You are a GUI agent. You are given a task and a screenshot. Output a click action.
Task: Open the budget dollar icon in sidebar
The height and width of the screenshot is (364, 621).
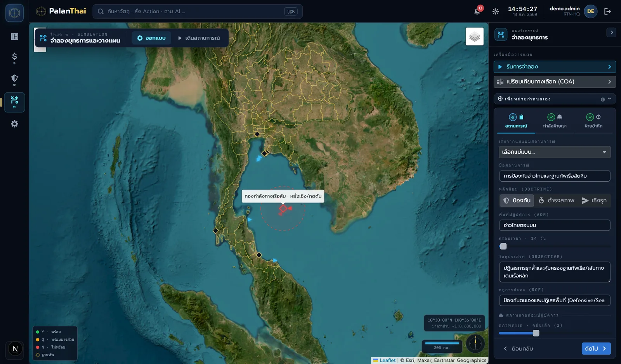[x=14, y=58]
